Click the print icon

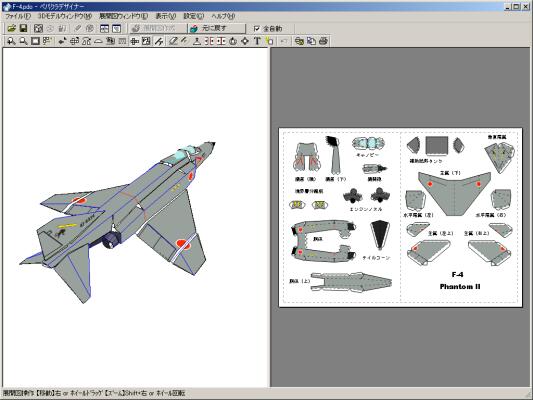323,41
